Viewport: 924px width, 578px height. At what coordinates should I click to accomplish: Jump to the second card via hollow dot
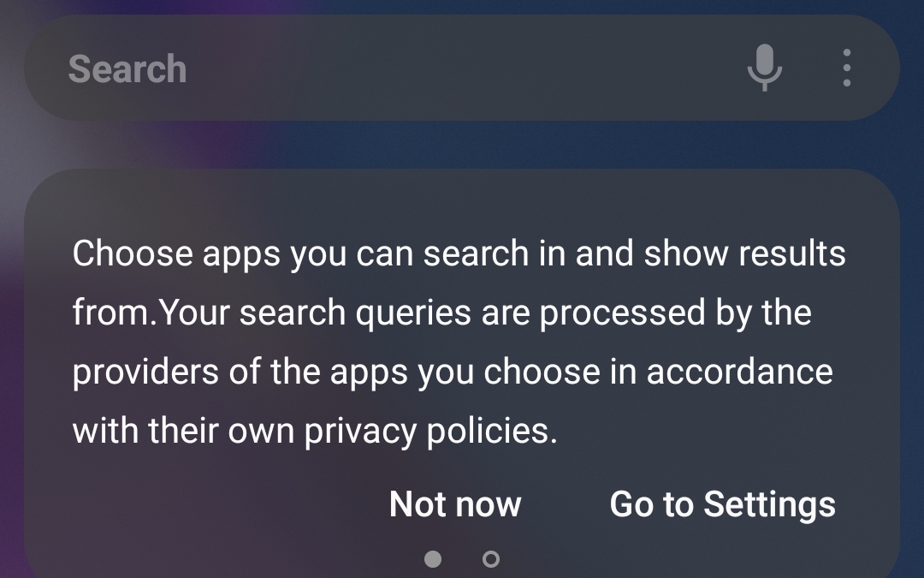tap(491, 559)
